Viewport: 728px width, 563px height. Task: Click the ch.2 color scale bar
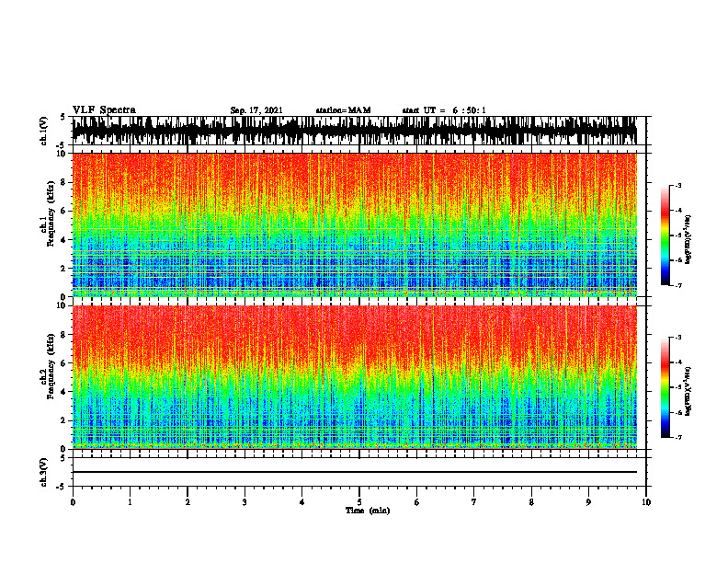pyautogui.click(x=665, y=387)
